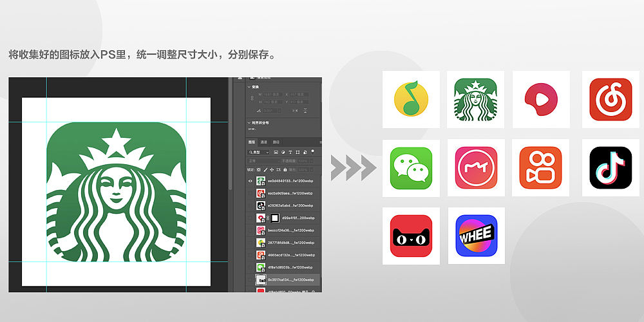Collapse the 变换 section
This screenshot has height=322, width=644.
249,87
